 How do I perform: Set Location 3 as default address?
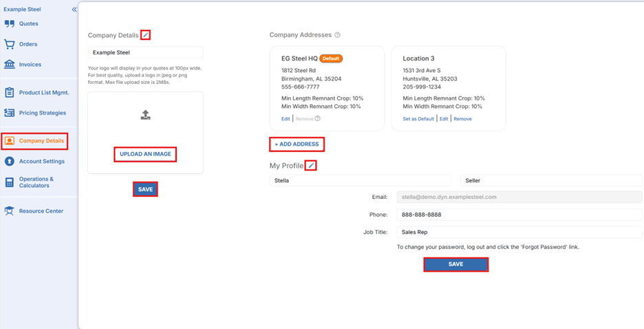[x=418, y=119]
